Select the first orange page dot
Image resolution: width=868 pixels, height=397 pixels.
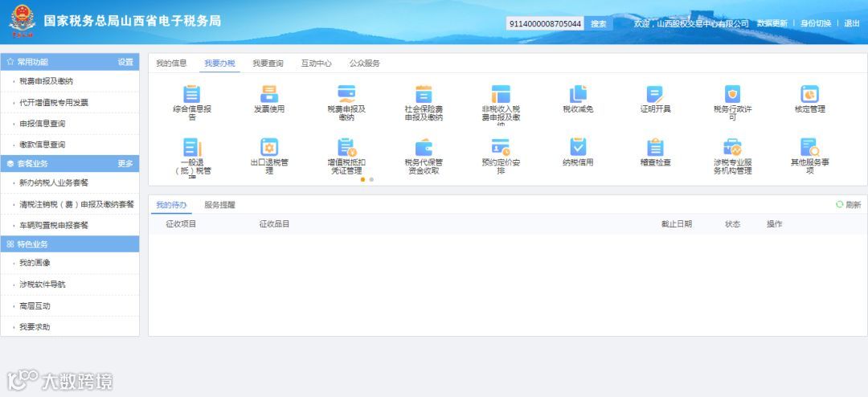362,179
